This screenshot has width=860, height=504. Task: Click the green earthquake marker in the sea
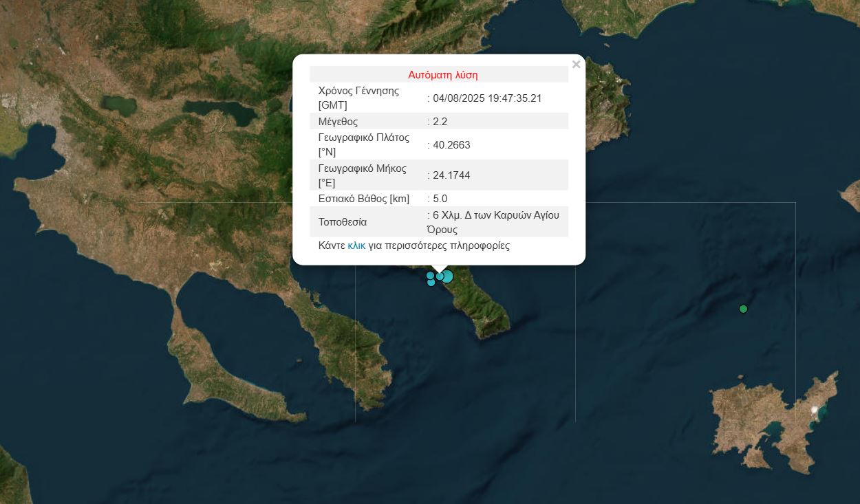(x=743, y=309)
